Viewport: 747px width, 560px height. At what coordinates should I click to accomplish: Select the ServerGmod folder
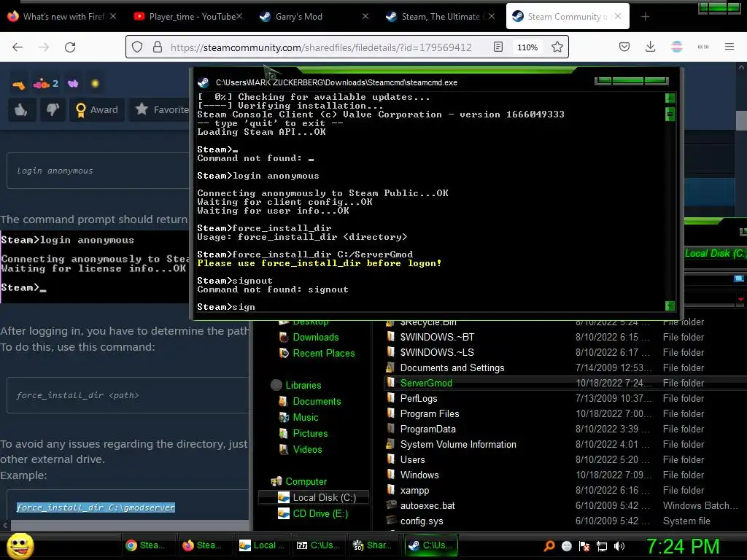pos(426,383)
